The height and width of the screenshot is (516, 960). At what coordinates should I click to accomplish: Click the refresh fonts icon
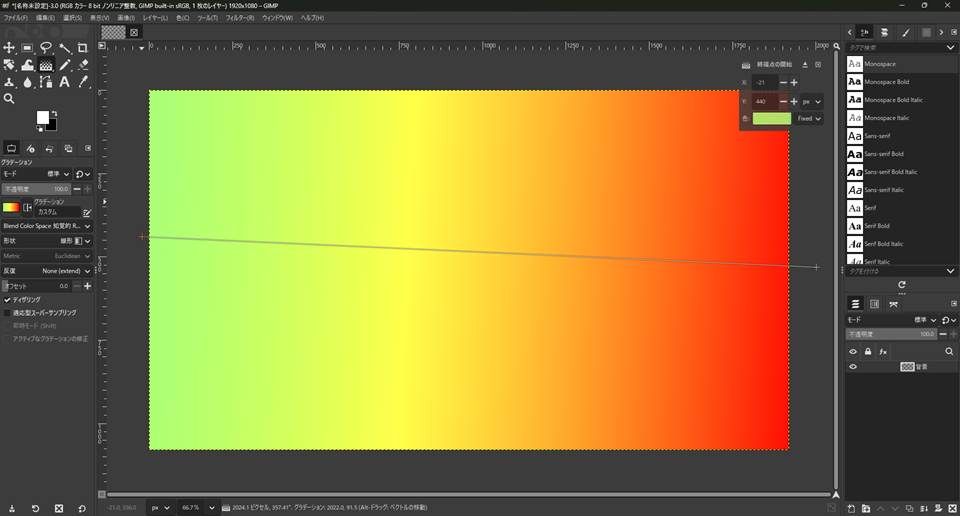901,285
